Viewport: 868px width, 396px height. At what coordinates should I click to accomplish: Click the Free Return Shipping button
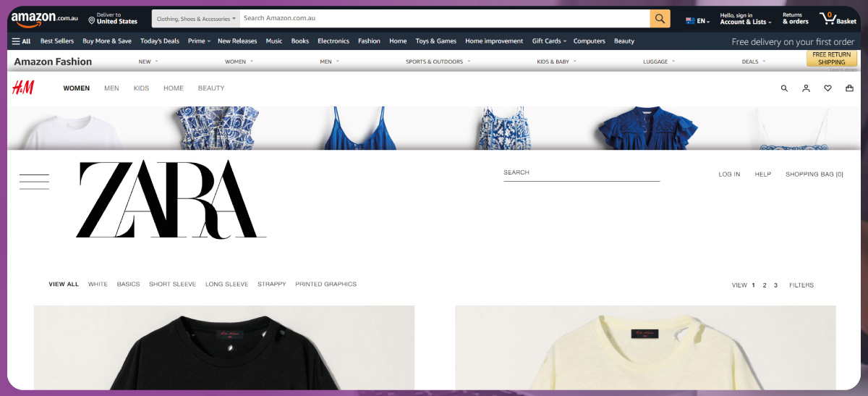coord(831,59)
